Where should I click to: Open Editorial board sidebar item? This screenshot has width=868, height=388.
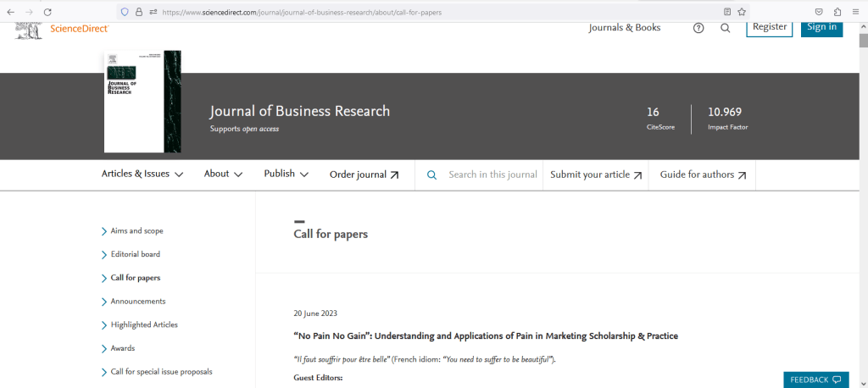[135, 255]
